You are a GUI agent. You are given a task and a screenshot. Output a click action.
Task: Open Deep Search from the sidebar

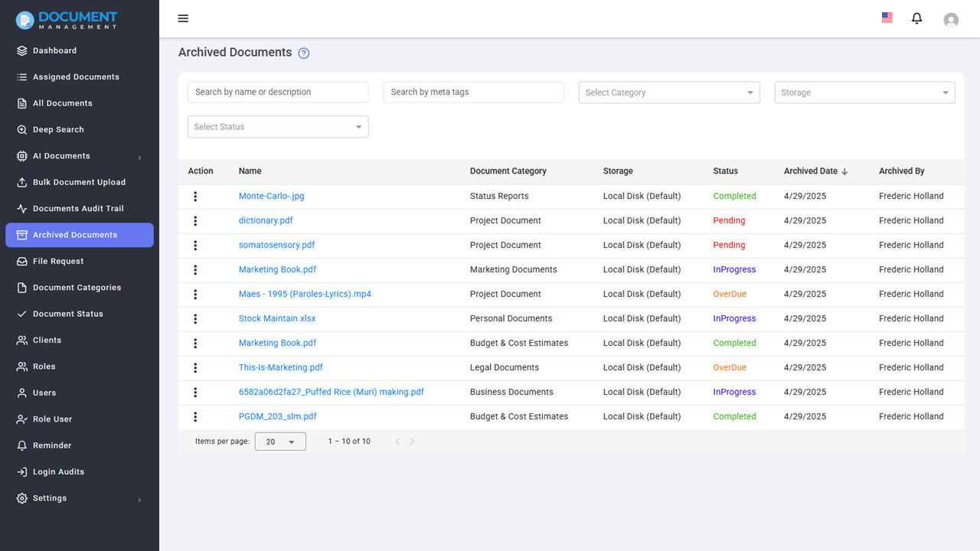58,130
